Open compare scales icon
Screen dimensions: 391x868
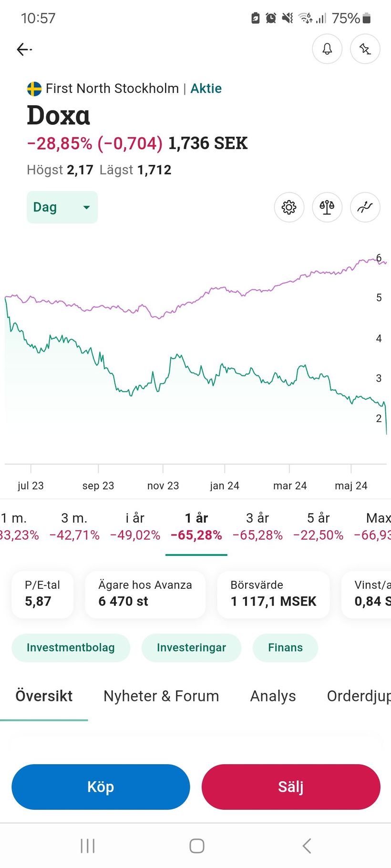point(327,207)
